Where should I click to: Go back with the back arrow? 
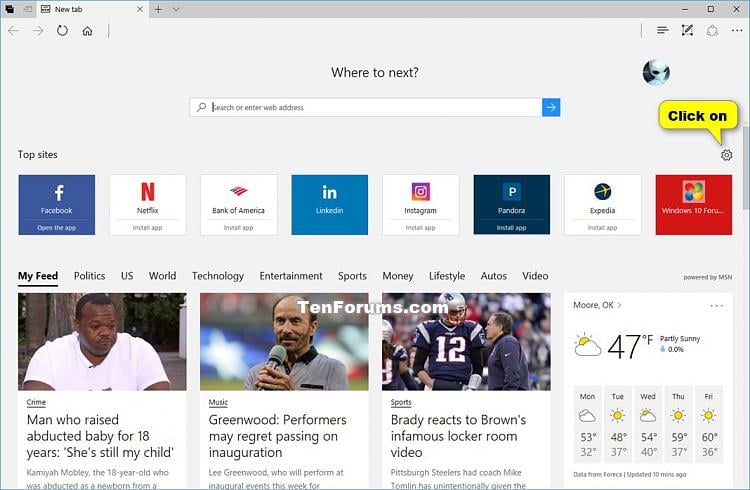pyautogui.click(x=13, y=31)
